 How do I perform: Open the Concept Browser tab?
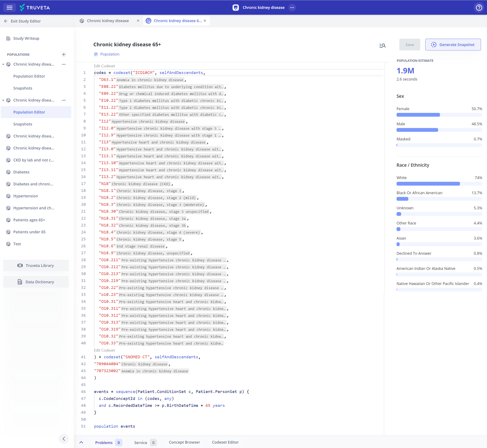[184, 442]
